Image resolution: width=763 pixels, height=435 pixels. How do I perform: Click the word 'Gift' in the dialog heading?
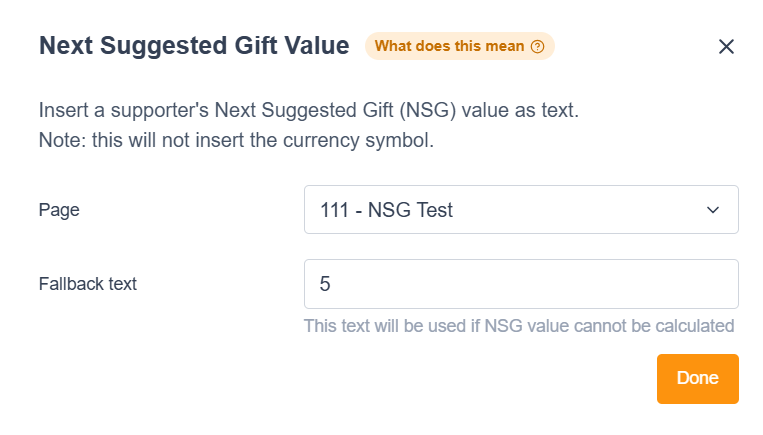[x=265, y=46]
